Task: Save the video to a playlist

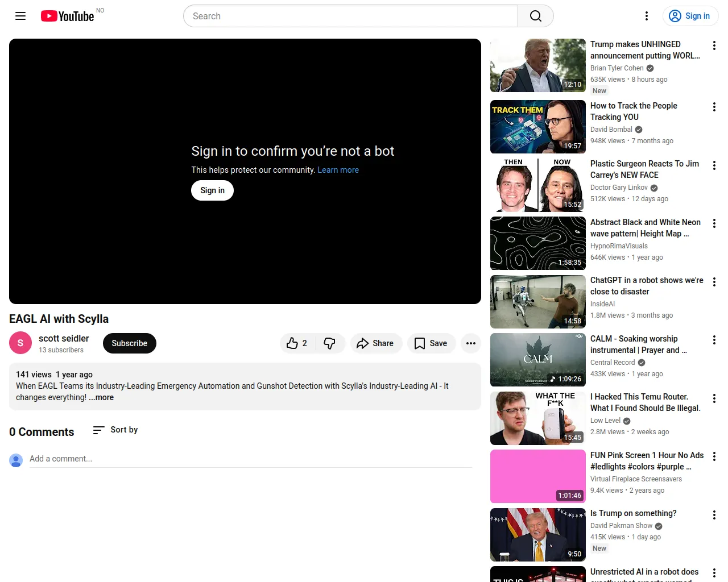Action: 431,343
